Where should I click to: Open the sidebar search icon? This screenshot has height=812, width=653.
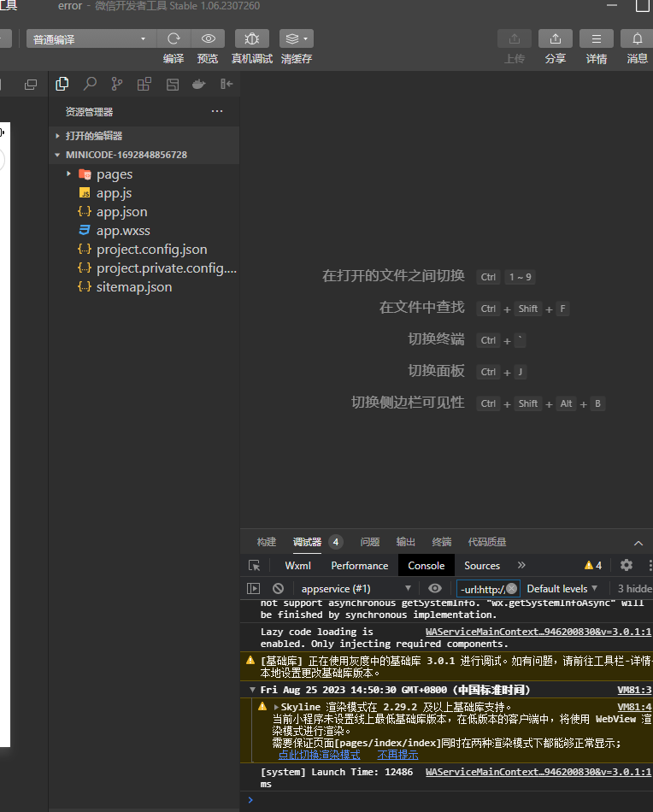pos(90,84)
